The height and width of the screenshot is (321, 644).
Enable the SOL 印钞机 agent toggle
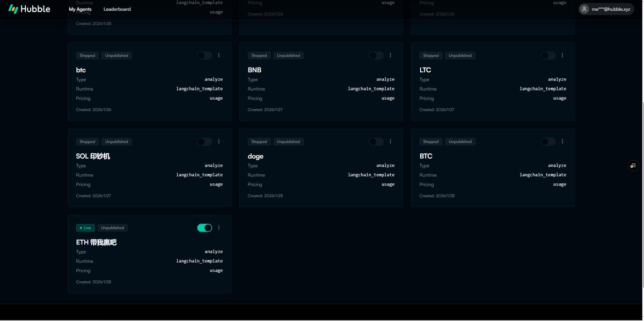204,141
